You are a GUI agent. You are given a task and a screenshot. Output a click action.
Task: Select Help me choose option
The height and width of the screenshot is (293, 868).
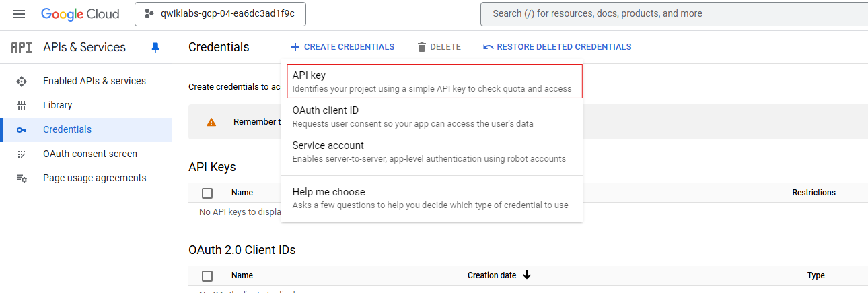click(432, 198)
